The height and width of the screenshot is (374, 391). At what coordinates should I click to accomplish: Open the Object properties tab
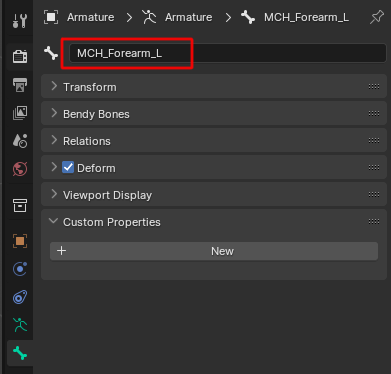pyautogui.click(x=20, y=241)
